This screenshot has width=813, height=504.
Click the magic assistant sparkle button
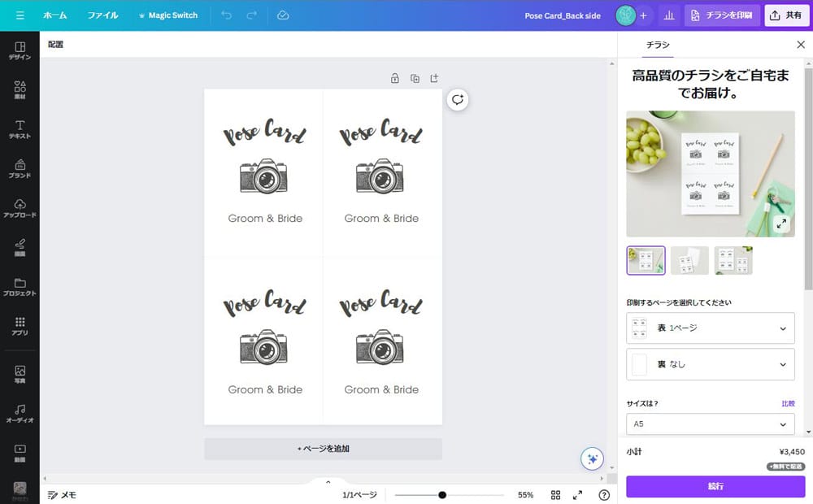click(592, 459)
